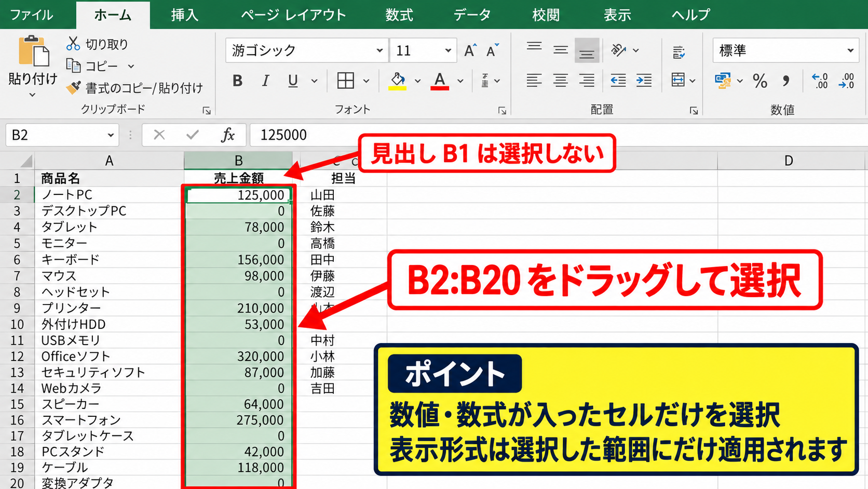
Task: Toggle center horizontal alignment
Action: 560,81
